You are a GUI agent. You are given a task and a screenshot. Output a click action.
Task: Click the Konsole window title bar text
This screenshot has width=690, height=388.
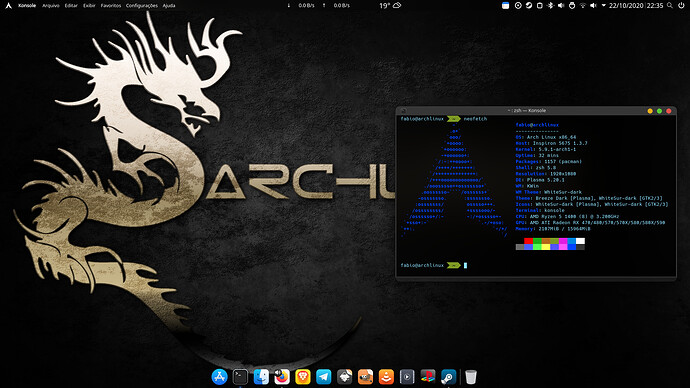click(x=527, y=110)
